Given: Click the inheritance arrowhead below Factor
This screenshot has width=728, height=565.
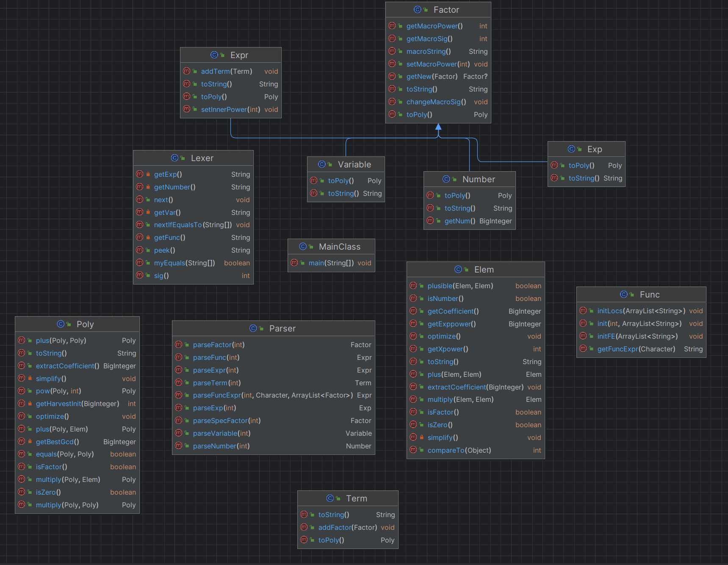Looking at the screenshot, I should click(x=438, y=126).
